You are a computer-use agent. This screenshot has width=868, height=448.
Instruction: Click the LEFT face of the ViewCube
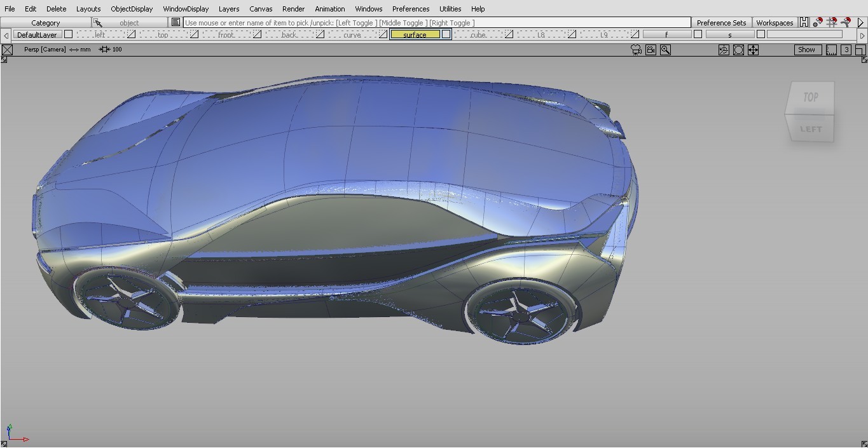point(811,129)
